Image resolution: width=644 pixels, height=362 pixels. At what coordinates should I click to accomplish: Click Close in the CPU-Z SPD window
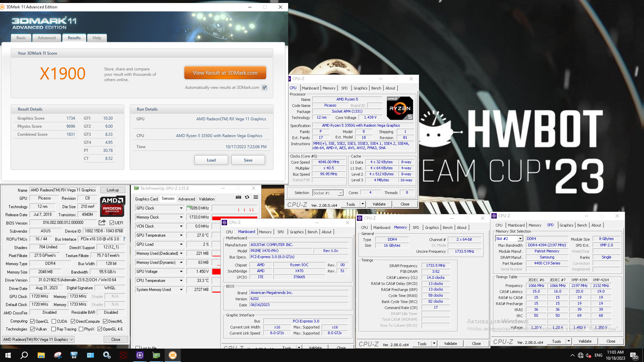[x=611, y=341]
